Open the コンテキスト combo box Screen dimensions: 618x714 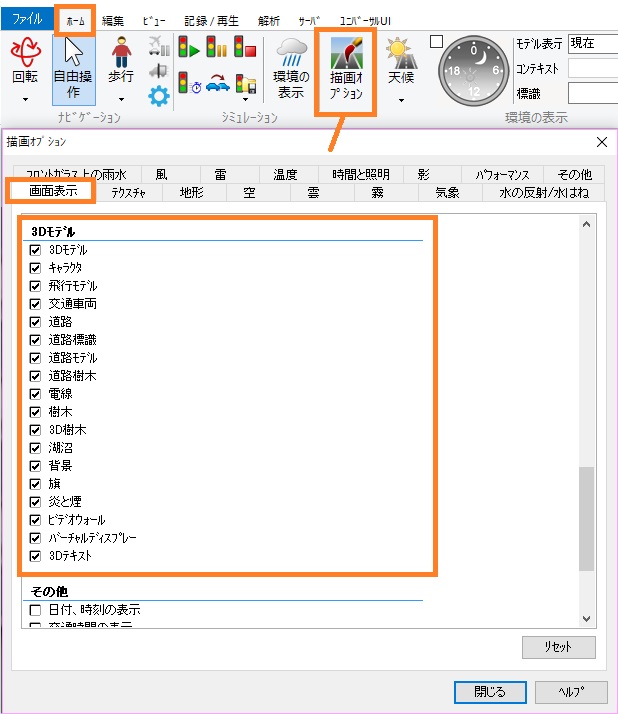coord(592,69)
